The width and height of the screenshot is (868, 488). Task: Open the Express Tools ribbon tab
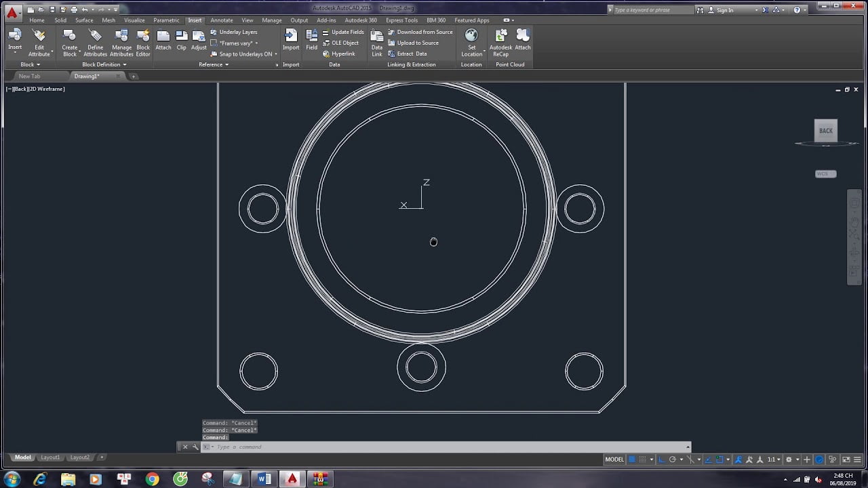402,20
